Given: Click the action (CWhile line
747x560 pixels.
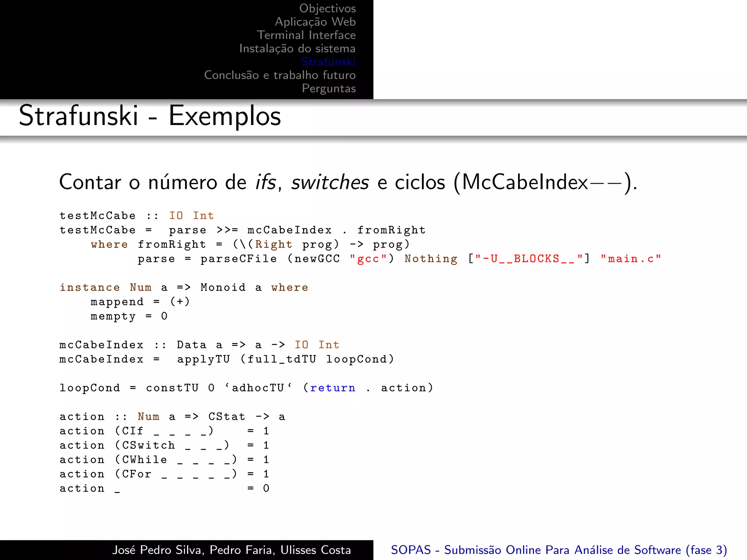Looking at the screenshot, I should point(165,460).
